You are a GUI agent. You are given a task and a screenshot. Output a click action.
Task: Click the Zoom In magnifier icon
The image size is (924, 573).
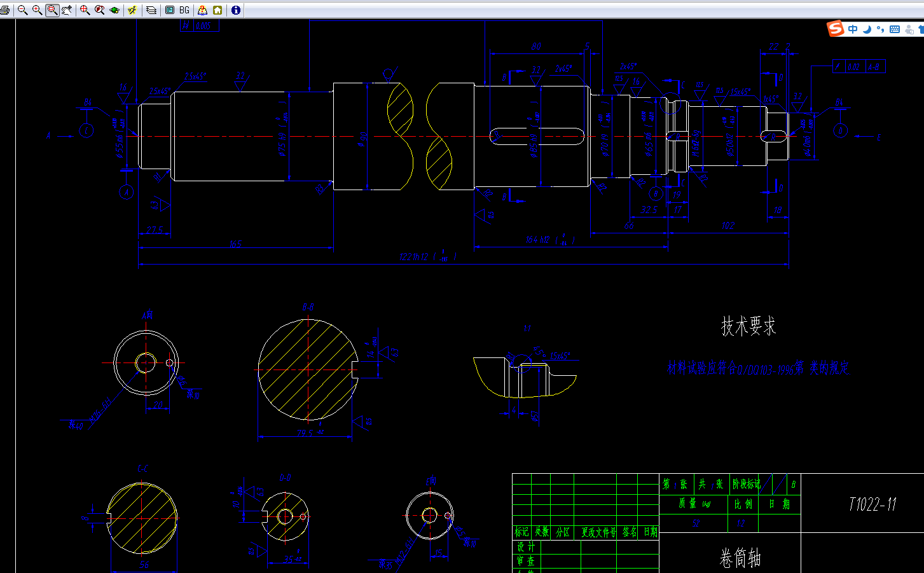coord(37,10)
